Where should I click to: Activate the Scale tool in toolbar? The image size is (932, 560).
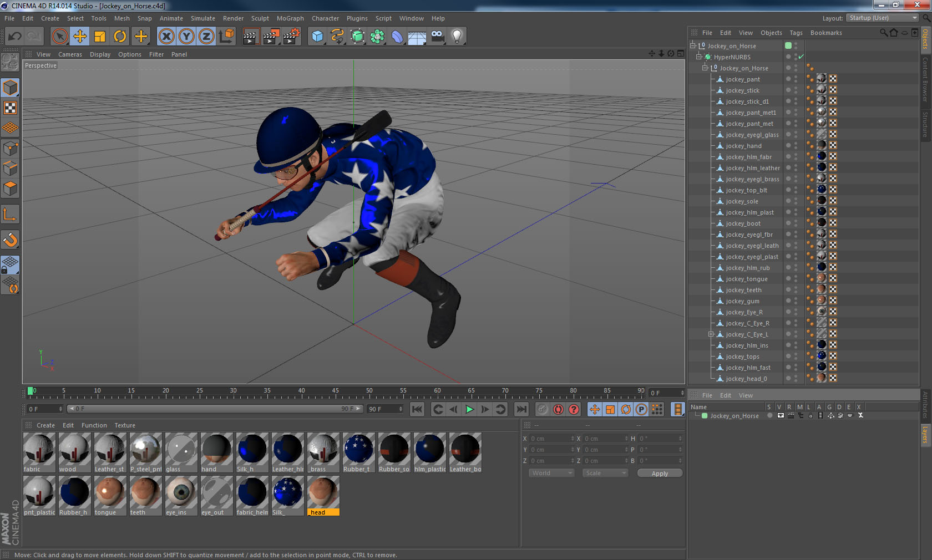(x=100, y=37)
